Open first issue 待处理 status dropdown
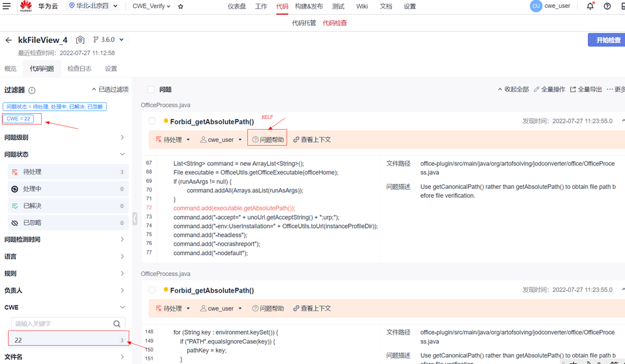Viewport: 625px width, 364px height. point(173,140)
